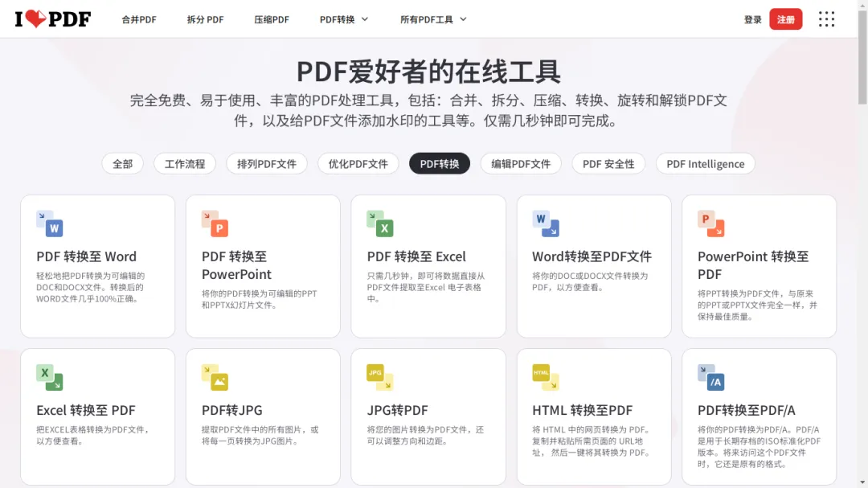Click the PDF to Excel icon
868x488 pixels.
point(380,223)
